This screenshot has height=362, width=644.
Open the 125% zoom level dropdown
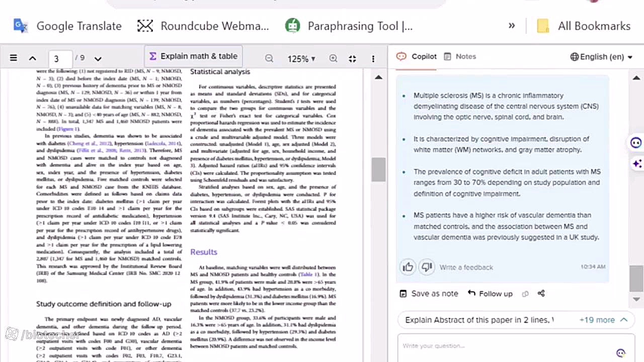pyautogui.click(x=301, y=59)
